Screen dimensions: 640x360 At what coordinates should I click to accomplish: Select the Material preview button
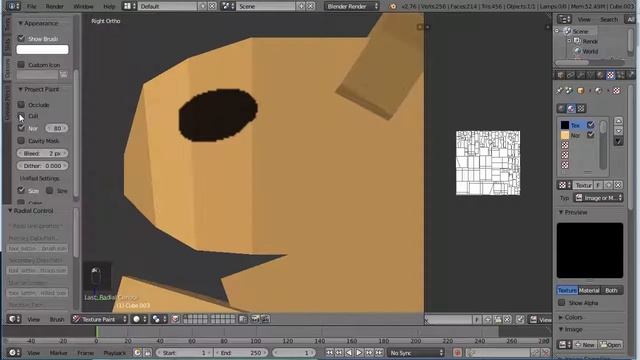[589, 290]
